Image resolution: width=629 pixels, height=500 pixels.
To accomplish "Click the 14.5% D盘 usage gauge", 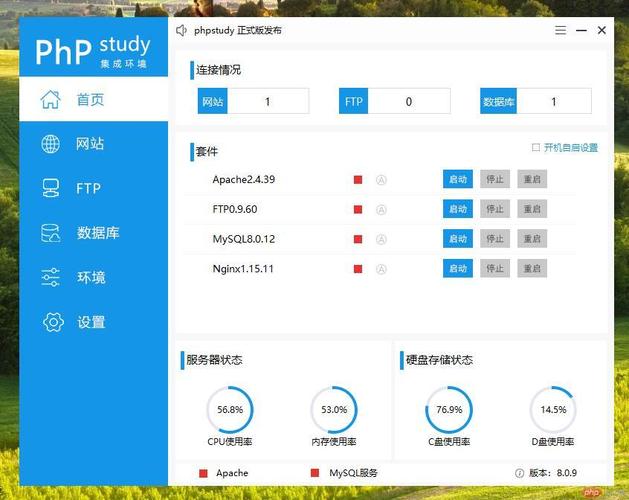I will 553,410.
